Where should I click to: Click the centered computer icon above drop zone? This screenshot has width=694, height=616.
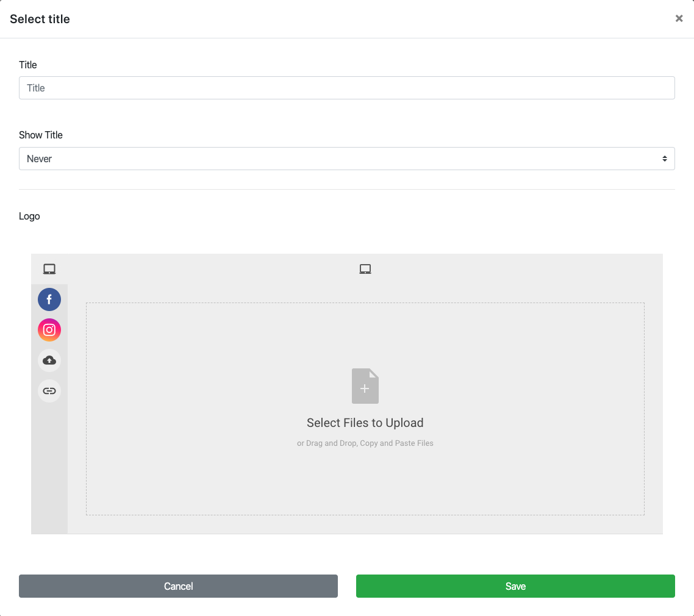(365, 269)
